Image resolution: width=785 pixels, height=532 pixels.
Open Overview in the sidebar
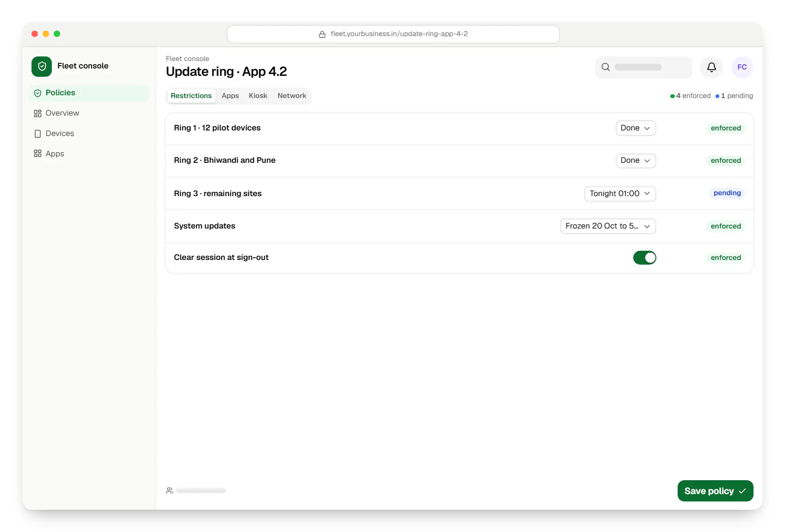click(x=89, y=113)
